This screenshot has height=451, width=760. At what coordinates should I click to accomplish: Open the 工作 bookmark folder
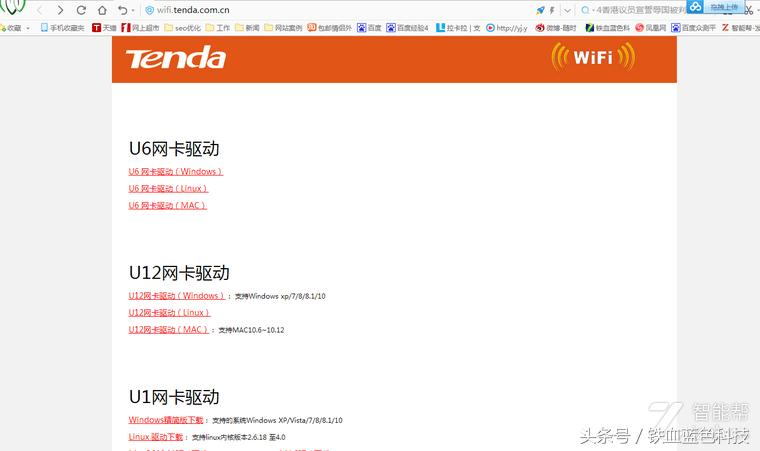point(218,28)
